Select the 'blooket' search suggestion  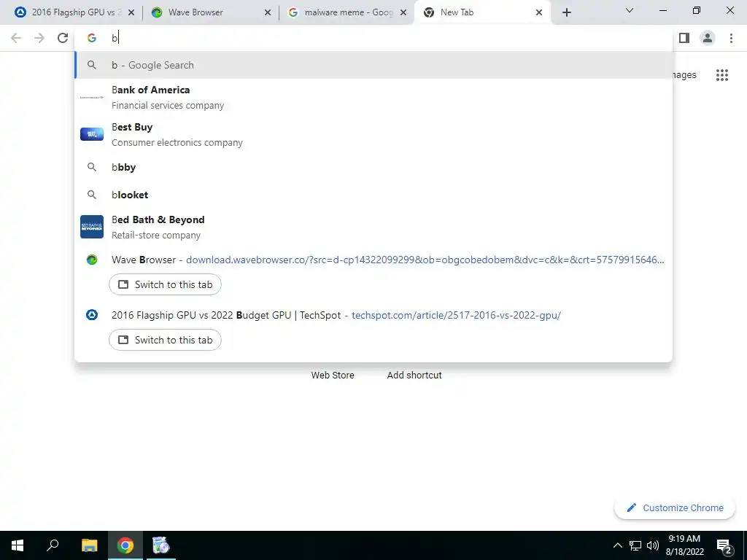pyautogui.click(x=373, y=195)
